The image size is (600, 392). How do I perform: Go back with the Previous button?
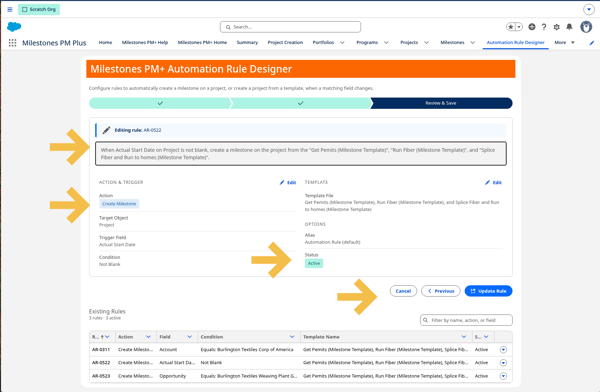coord(441,291)
